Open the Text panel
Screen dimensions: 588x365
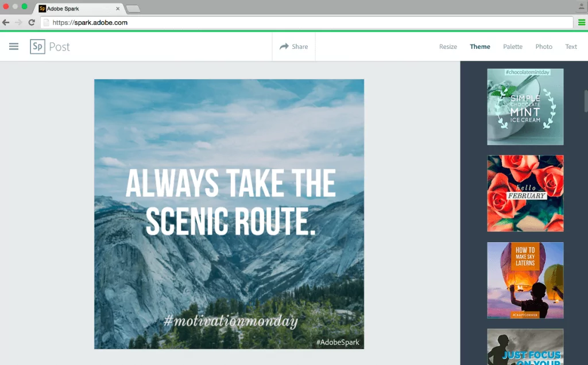tap(571, 46)
